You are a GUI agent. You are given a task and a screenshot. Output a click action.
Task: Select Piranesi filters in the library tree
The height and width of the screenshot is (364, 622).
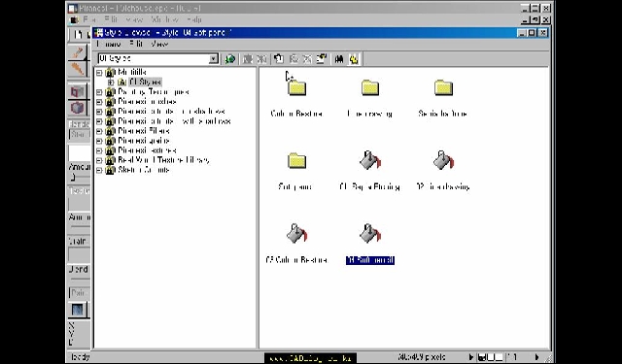click(144, 131)
